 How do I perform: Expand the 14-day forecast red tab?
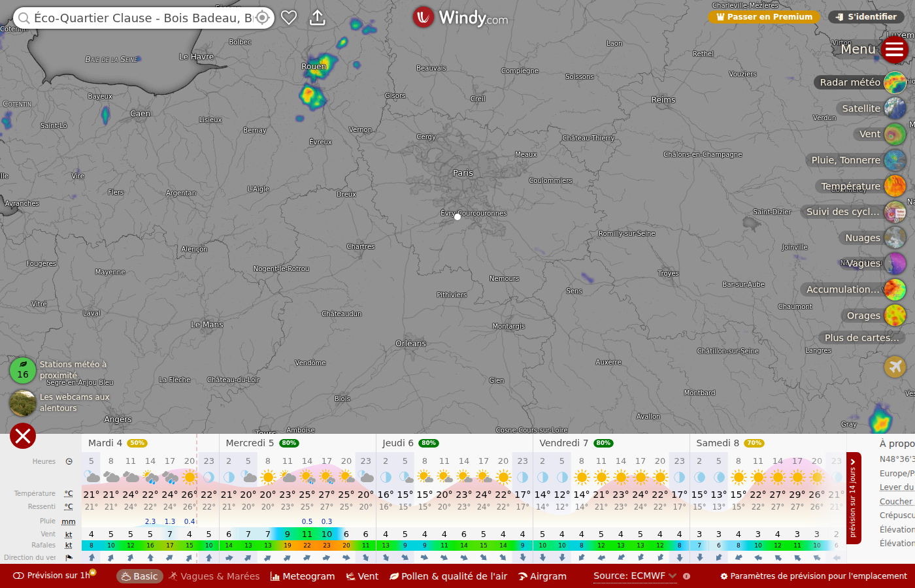(x=854, y=498)
